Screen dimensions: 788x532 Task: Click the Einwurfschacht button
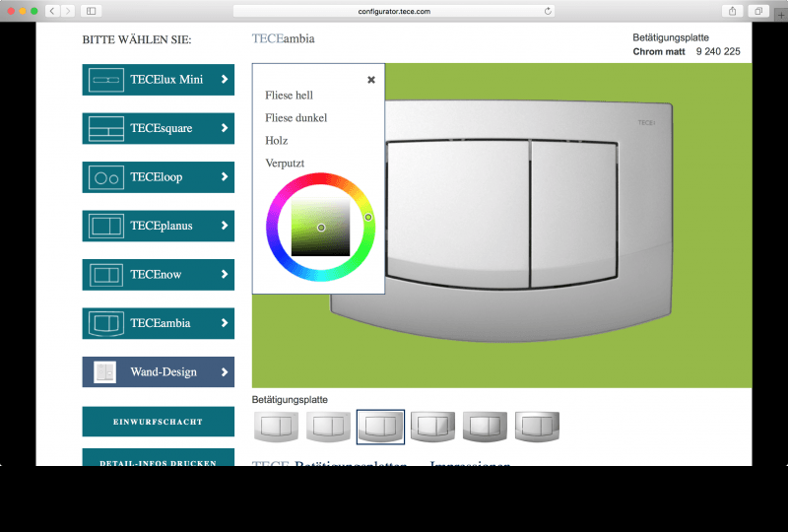click(x=158, y=422)
